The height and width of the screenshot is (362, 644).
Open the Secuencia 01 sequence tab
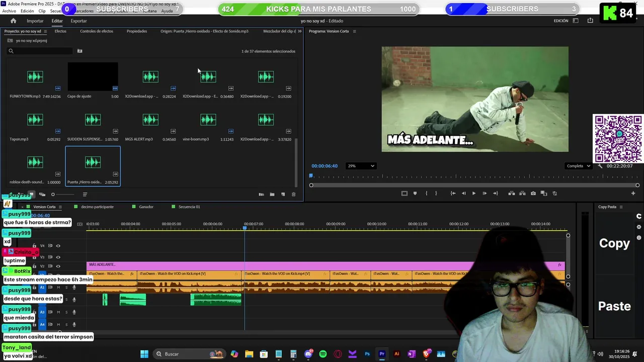(x=189, y=207)
